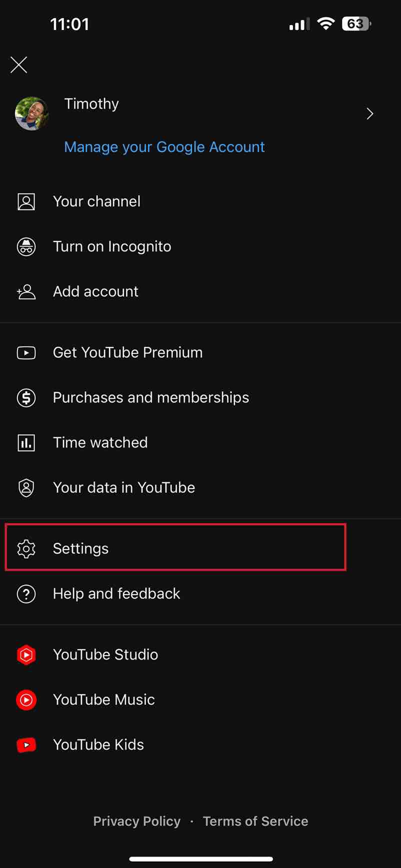Tap the Purchases dollar sign icon

click(26, 397)
